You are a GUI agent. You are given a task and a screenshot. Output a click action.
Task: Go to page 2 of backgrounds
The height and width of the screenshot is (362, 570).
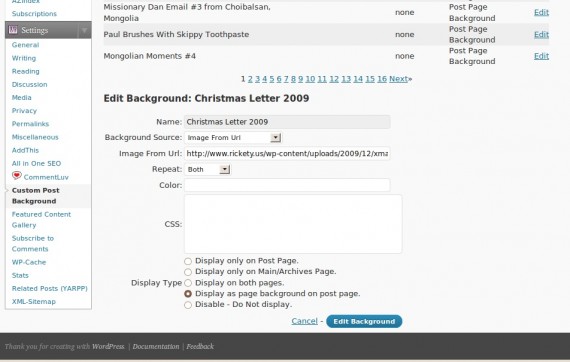click(250, 79)
